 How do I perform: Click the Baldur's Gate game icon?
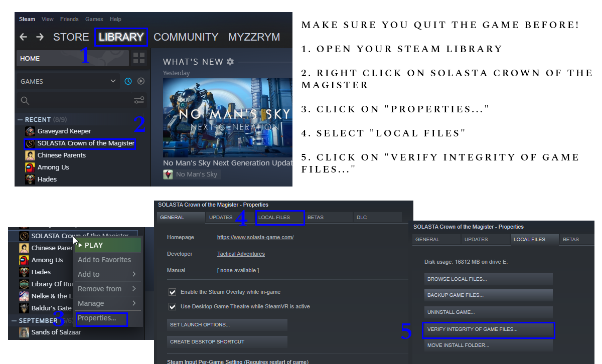24,308
